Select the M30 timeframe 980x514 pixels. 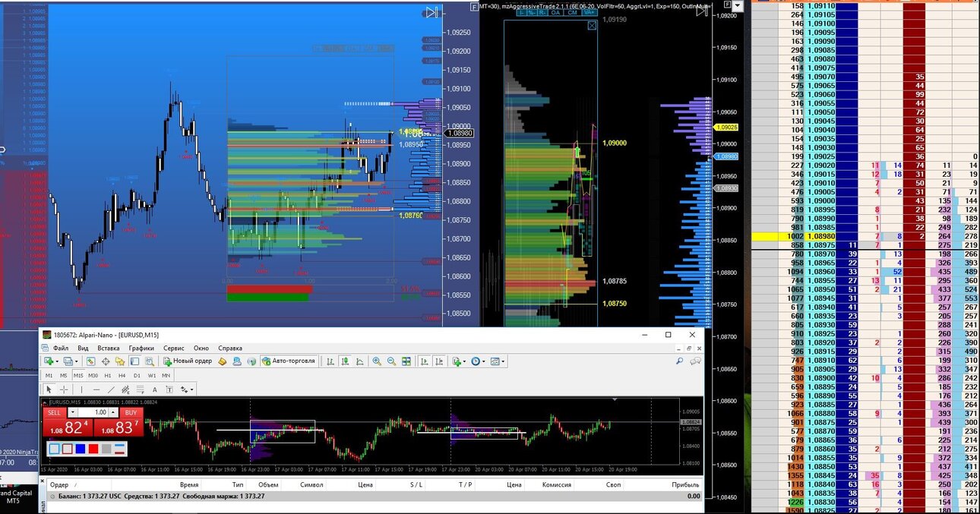click(93, 376)
